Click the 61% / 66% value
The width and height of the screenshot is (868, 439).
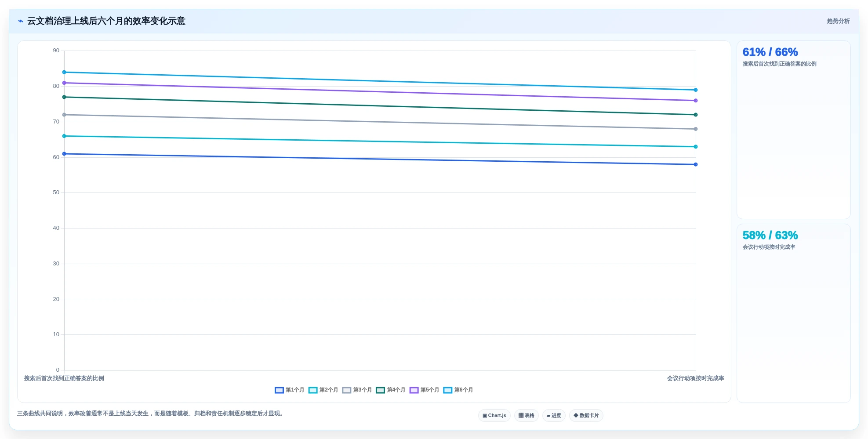[x=770, y=52]
